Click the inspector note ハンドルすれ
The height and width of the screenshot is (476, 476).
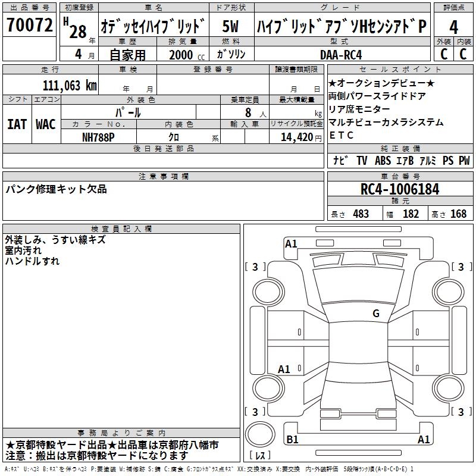(32, 261)
